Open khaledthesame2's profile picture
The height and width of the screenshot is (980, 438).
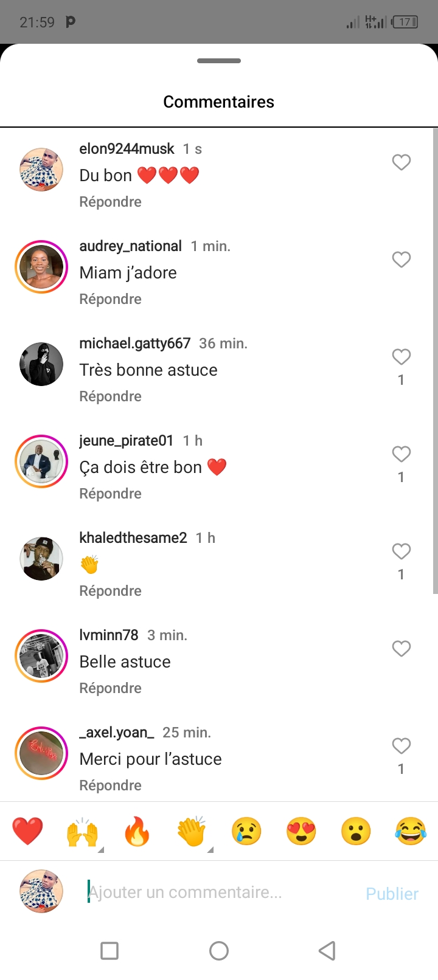[x=41, y=559]
